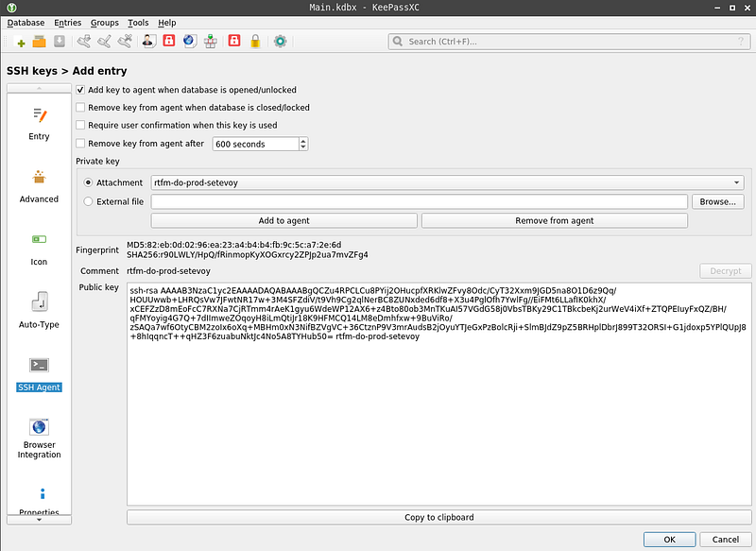Enable Require user confirmation when key used
This screenshot has height=551, width=756.
[80, 126]
